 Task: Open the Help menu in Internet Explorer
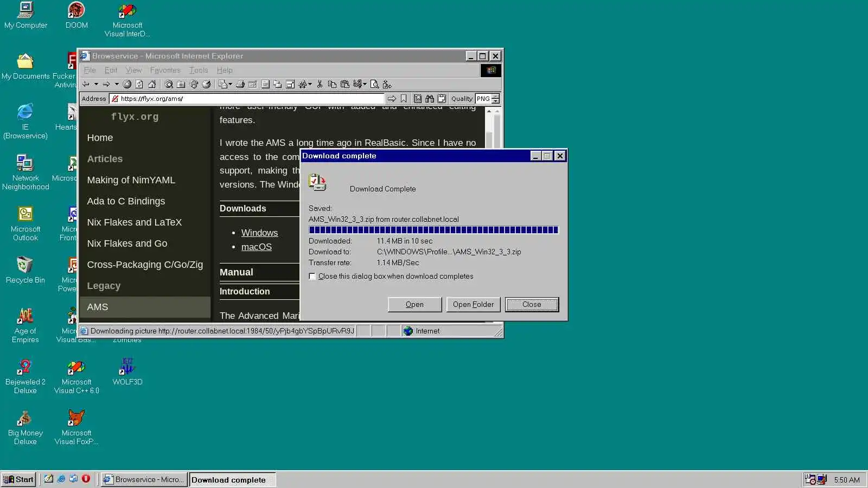[225, 70]
